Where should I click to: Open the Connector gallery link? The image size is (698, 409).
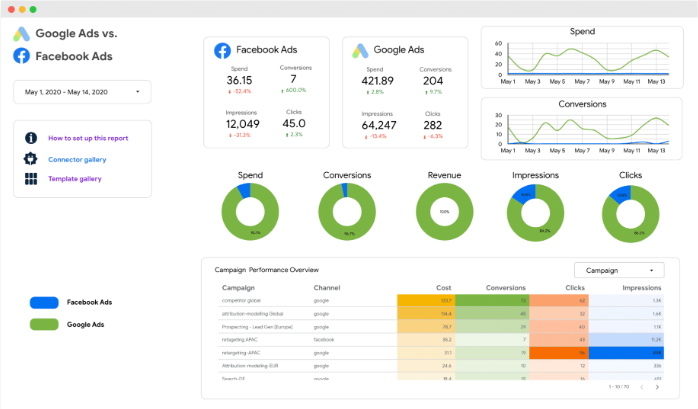(x=77, y=159)
